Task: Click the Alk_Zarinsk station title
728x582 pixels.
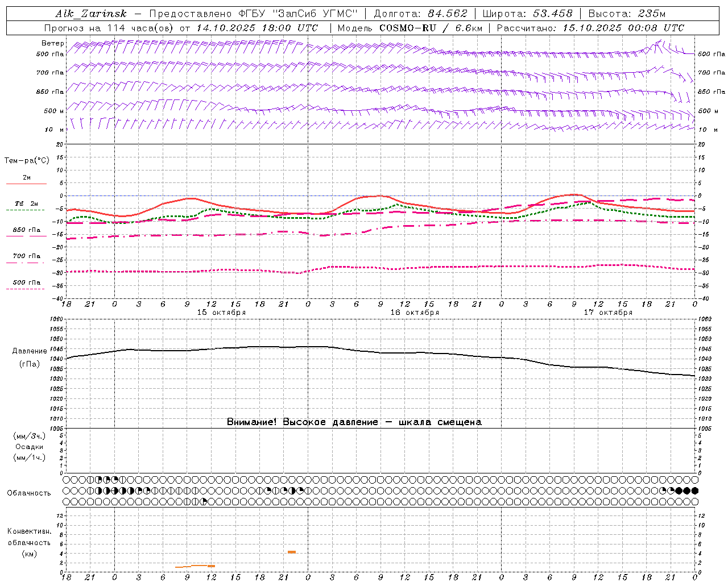Action: (x=92, y=14)
